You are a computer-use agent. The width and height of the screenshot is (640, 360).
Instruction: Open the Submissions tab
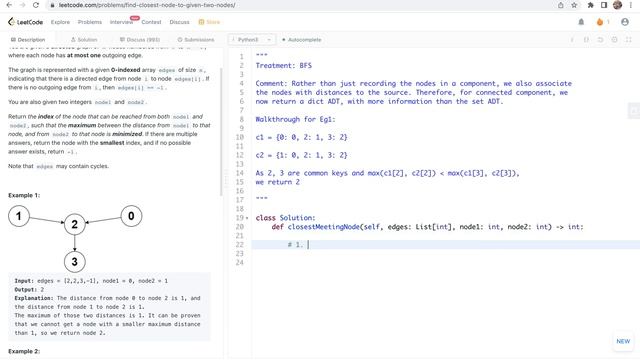196,40
